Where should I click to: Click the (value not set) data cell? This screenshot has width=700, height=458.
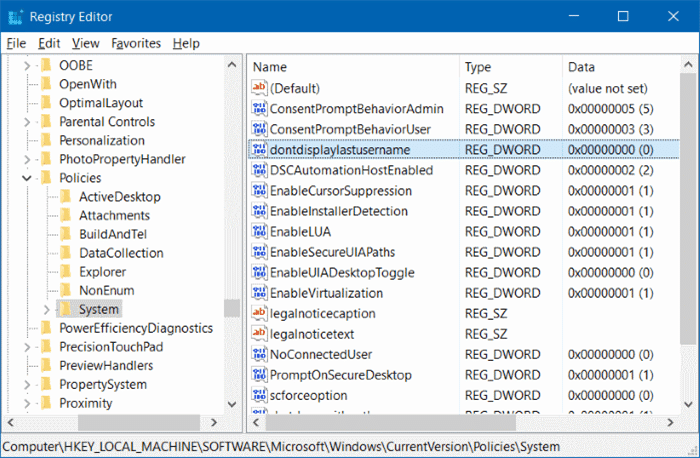pyautogui.click(x=608, y=88)
